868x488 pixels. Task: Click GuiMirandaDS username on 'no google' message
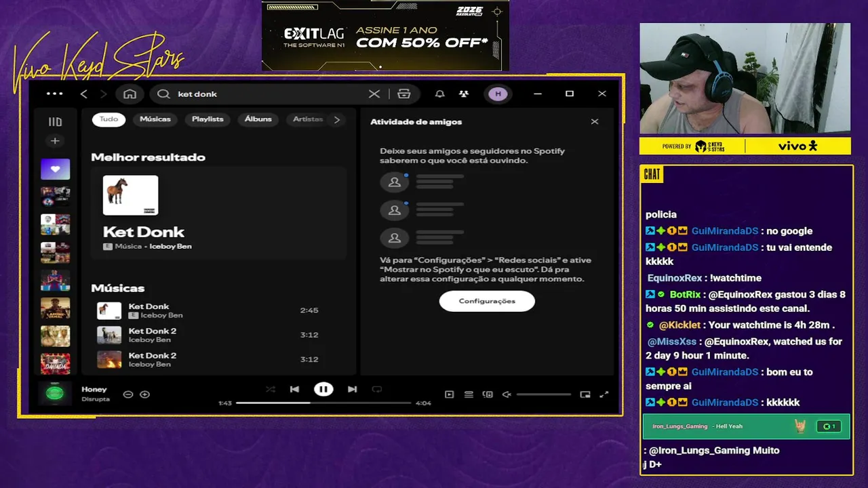coord(725,231)
